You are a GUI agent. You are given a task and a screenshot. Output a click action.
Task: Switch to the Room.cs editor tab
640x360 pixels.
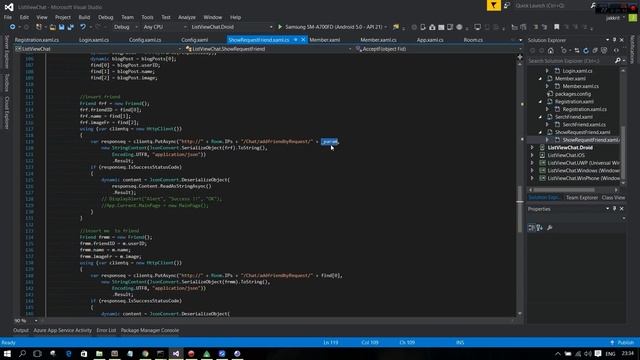pyautogui.click(x=473, y=40)
